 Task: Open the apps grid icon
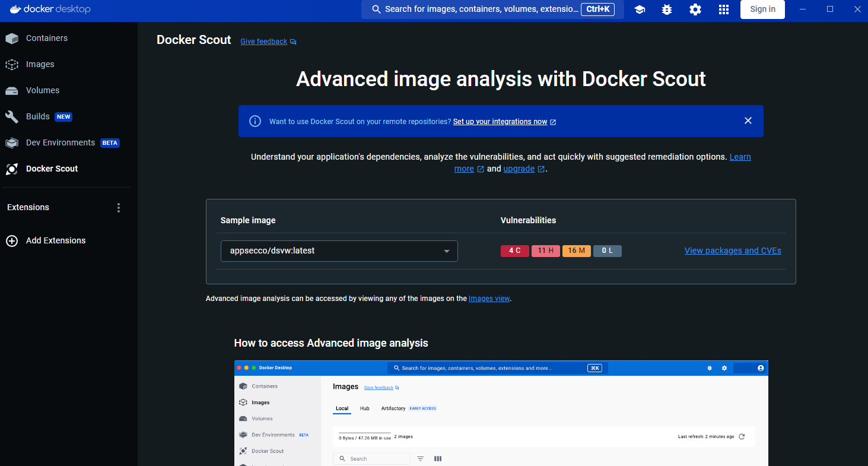[x=723, y=9]
